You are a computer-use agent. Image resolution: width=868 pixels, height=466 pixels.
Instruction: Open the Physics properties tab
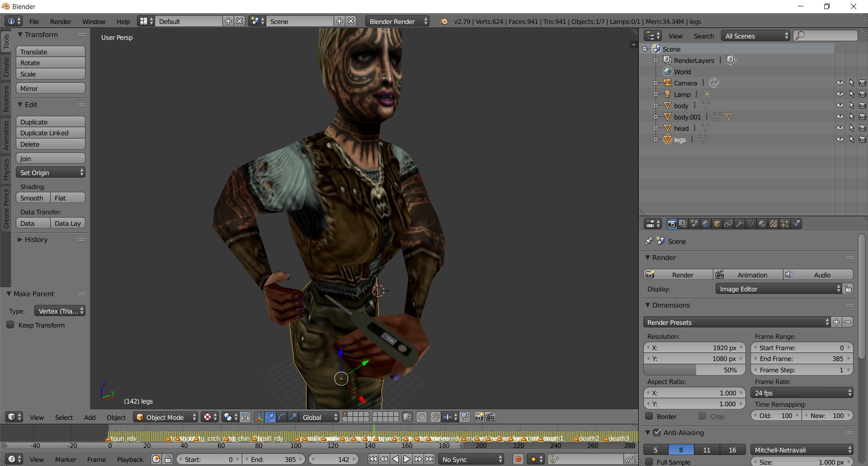coord(796,224)
